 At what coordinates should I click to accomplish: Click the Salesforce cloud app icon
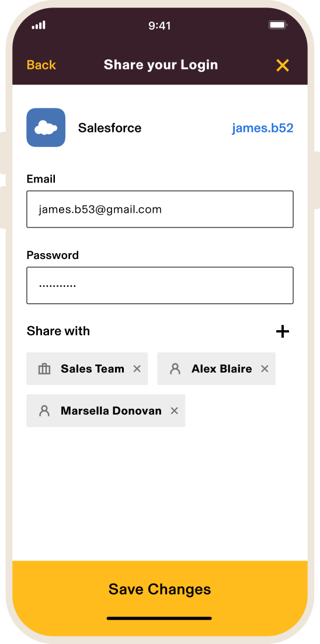46,128
